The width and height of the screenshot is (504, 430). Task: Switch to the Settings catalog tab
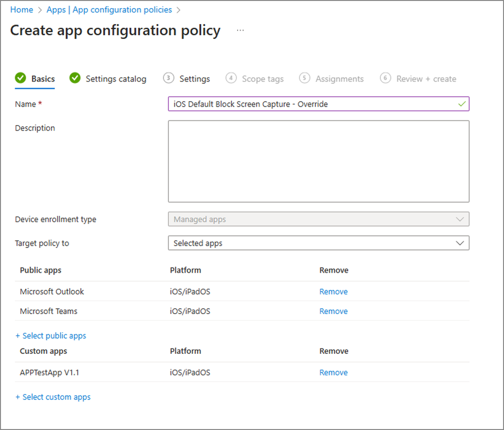click(x=116, y=79)
